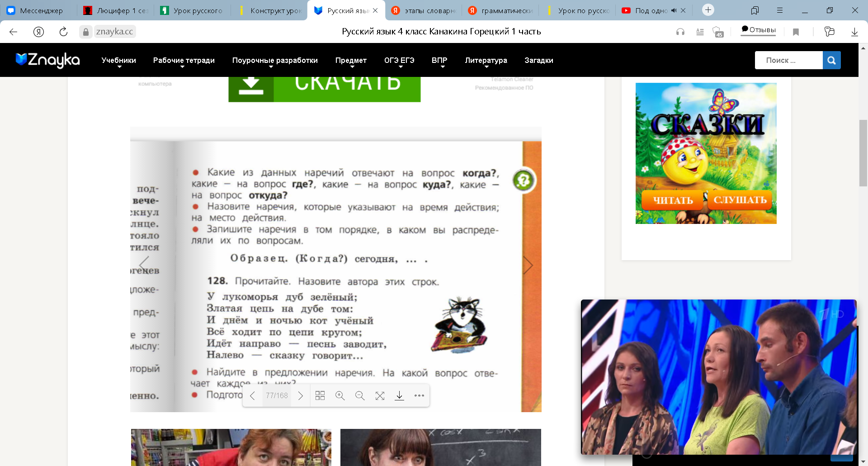Click the Поиск search input field
The image size is (868, 466).
[x=788, y=60]
